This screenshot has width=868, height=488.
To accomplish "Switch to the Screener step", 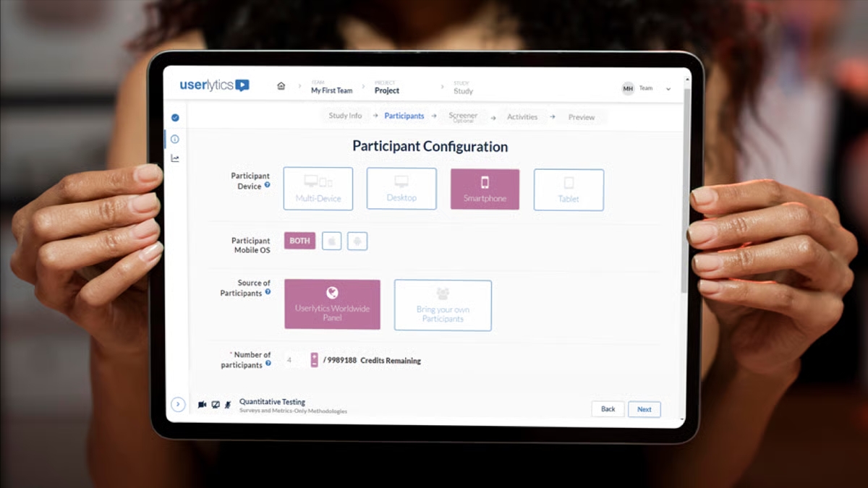I will pos(463,116).
